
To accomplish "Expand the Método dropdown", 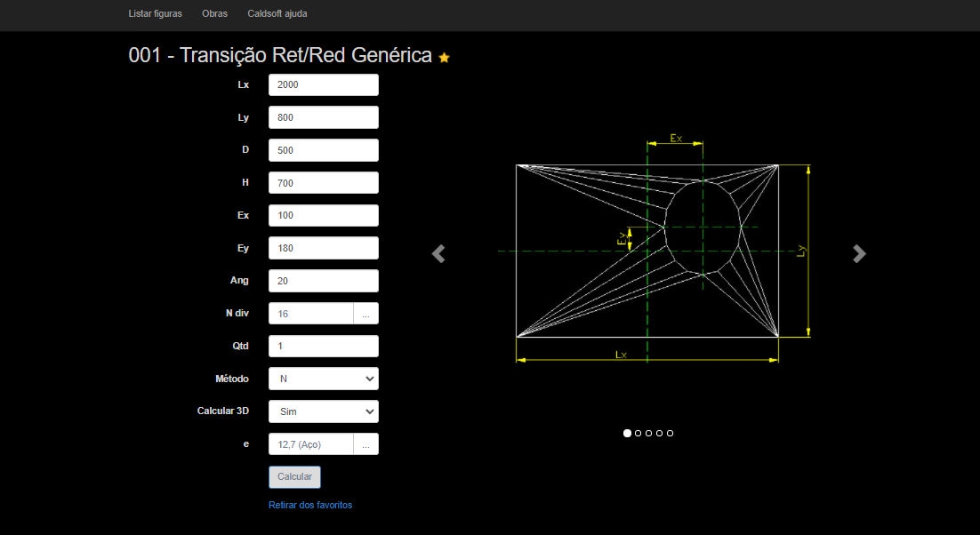I will tap(323, 379).
